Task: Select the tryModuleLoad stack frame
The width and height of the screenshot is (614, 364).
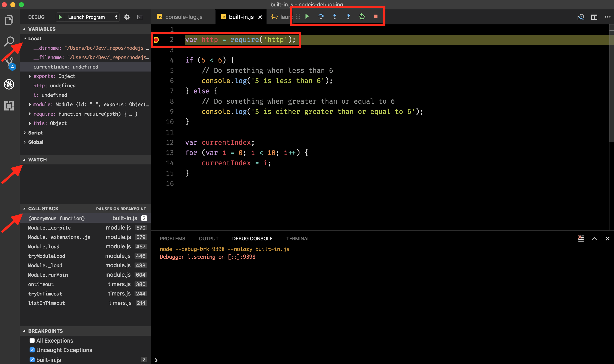Action: [85, 256]
